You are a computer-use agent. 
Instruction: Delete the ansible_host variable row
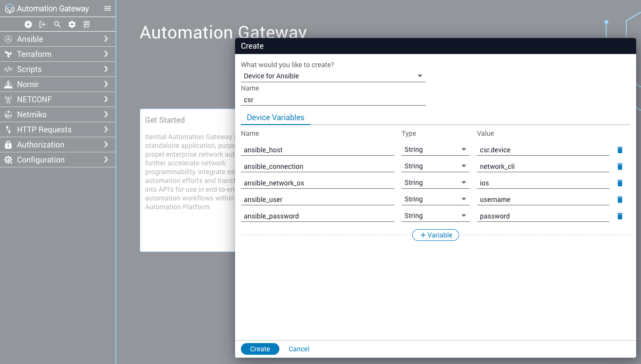point(620,150)
